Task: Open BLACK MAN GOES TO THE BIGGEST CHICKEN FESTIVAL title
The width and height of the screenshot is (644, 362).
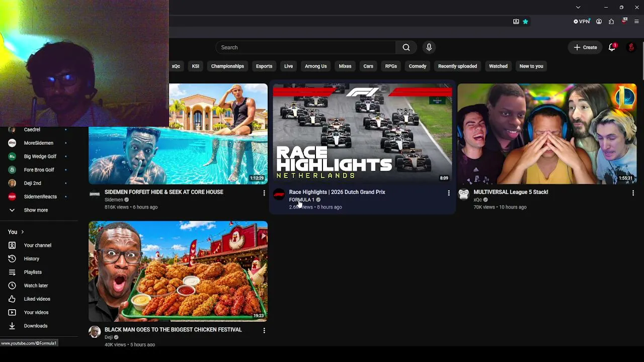Action: tap(173, 330)
